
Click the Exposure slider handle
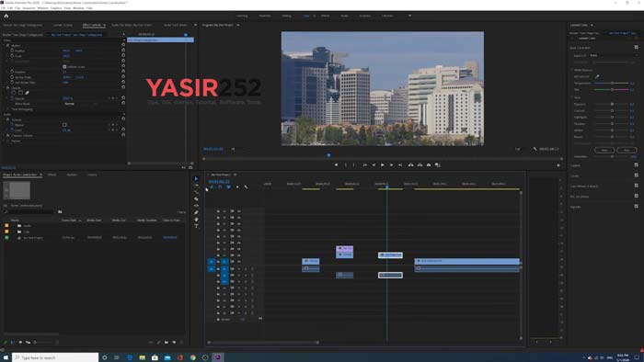point(612,104)
